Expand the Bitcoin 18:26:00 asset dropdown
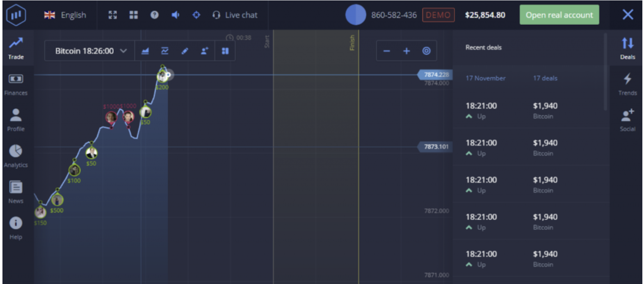 coord(90,51)
